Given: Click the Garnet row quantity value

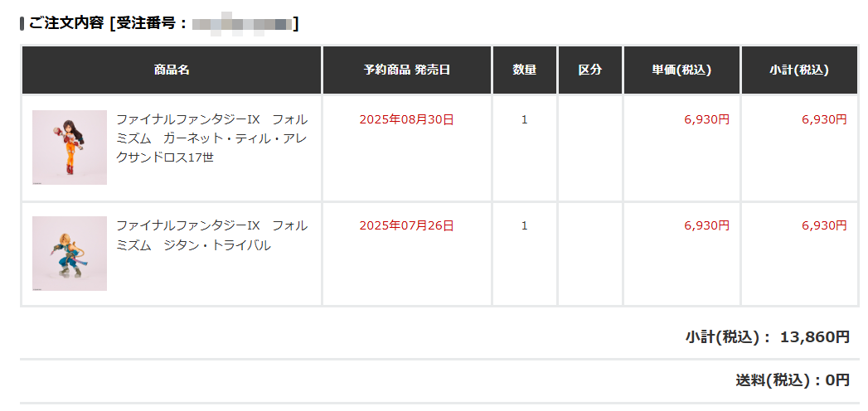Looking at the screenshot, I should tap(524, 119).
